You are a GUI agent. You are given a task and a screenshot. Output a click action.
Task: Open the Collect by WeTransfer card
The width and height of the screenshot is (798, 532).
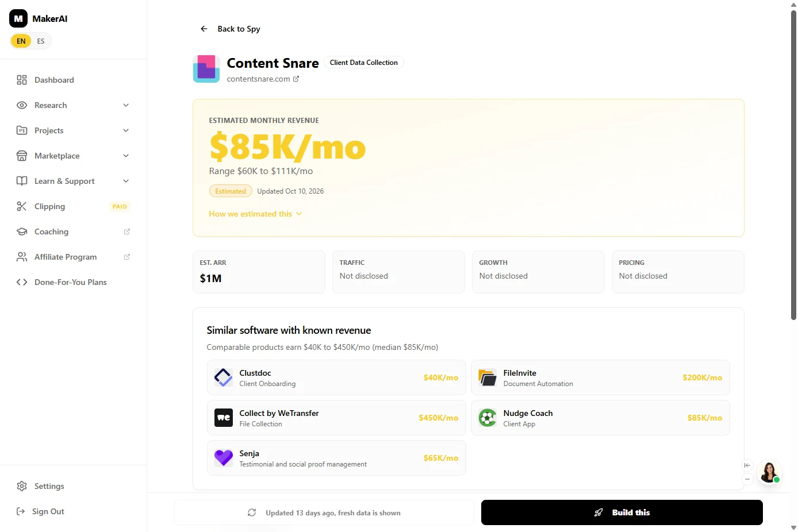336,418
